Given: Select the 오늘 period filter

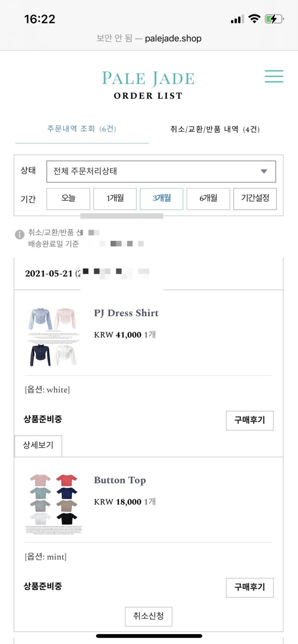Looking at the screenshot, I should click(68, 199).
